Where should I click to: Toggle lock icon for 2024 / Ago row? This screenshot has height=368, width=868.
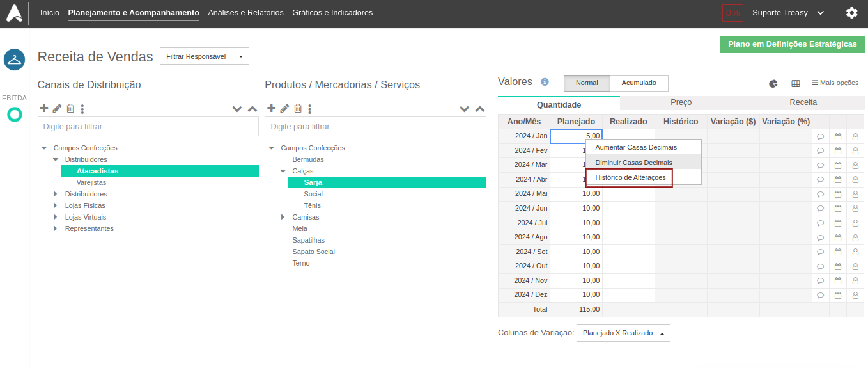pyautogui.click(x=855, y=237)
